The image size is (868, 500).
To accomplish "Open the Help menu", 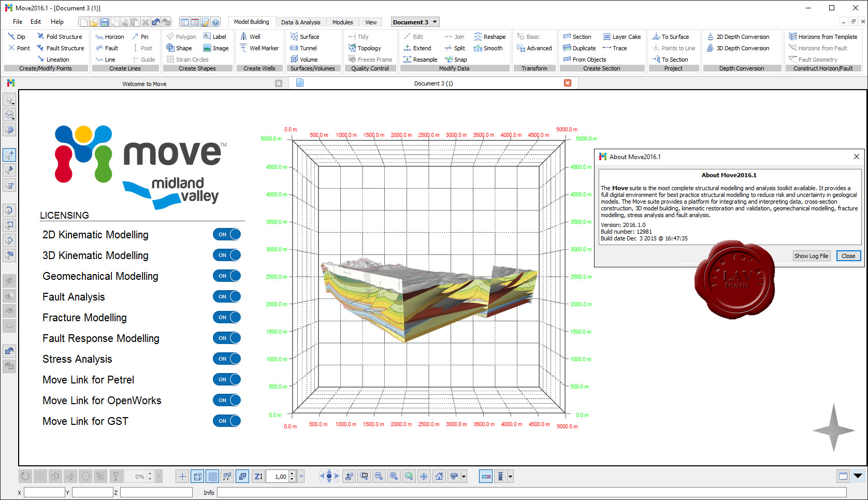I will [57, 22].
